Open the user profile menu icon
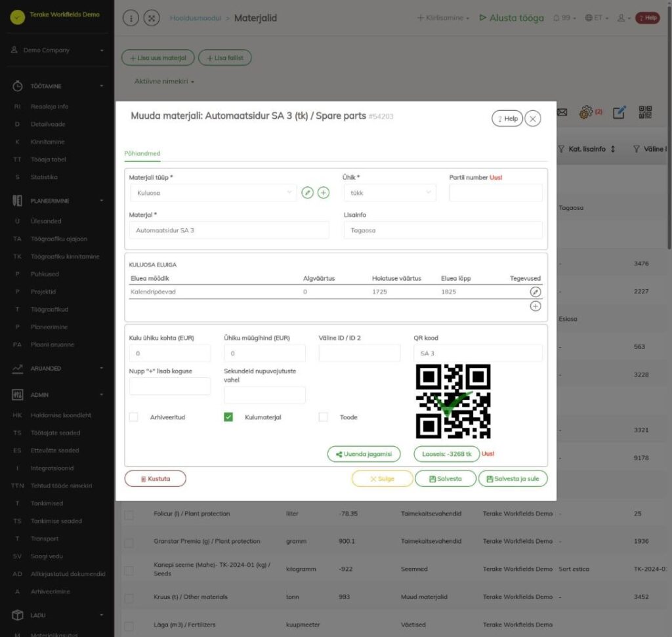Screen dimensions: 672x637 [623, 18]
